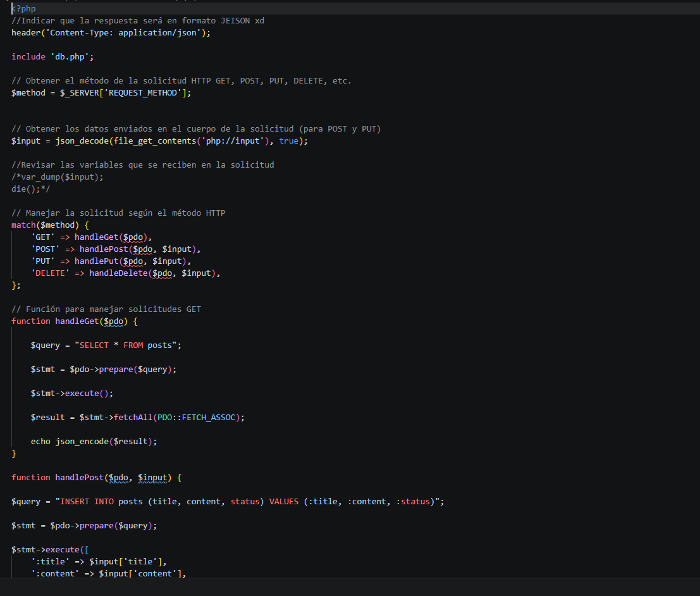
Task: Click the fetchAll method call
Action: (133, 418)
